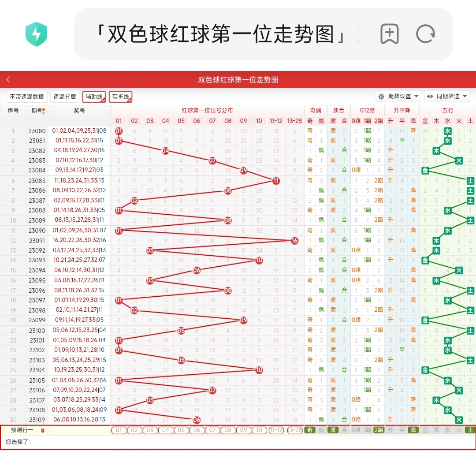Click red ball 11 in row 23085
This screenshot has height=451, width=476.
click(276, 181)
